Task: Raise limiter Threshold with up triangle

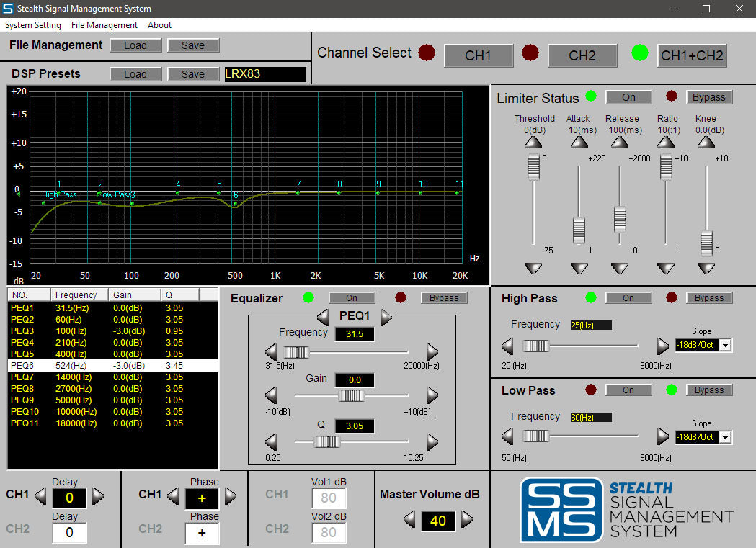Action: pyautogui.click(x=533, y=143)
